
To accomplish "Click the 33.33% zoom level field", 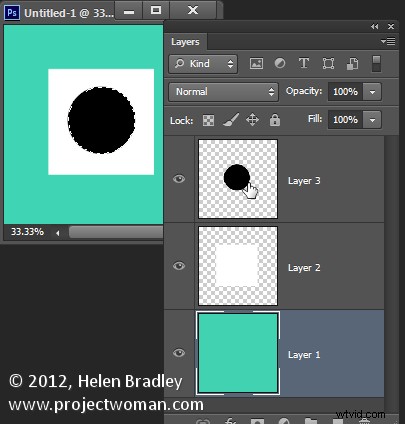I will click(x=27, y=232).
